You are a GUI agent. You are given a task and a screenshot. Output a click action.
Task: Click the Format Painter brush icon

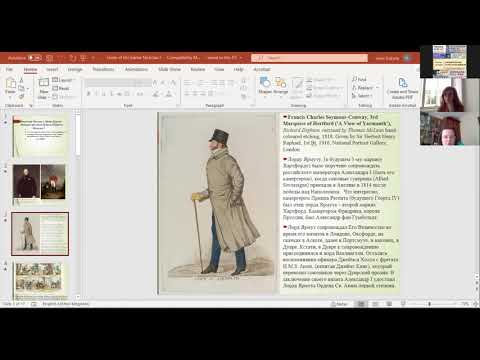22,96
